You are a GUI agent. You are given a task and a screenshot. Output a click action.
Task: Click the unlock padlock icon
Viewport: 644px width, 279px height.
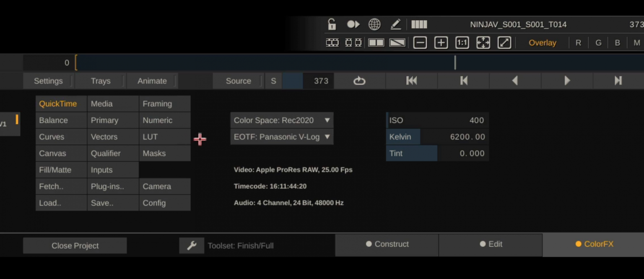(x=332, y=24)
